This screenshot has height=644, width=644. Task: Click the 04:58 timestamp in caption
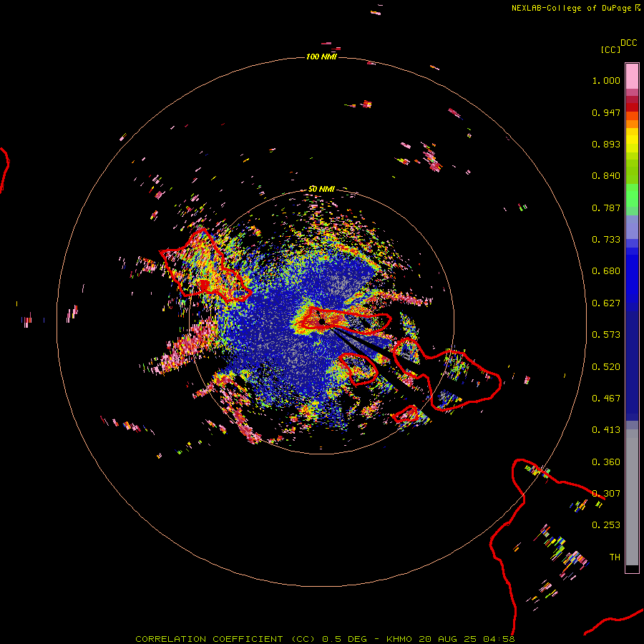499,639
